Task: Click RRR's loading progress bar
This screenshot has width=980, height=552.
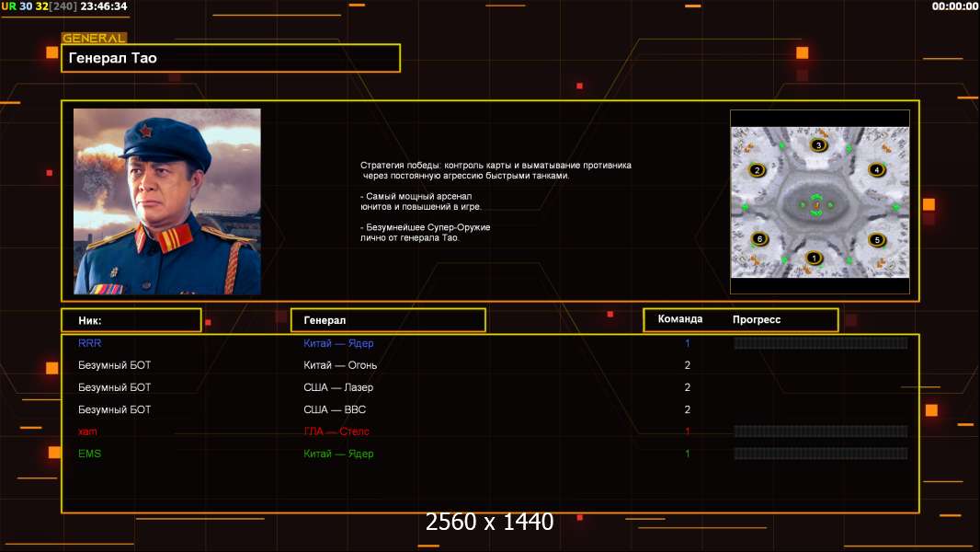Action: tap(821, 343)
